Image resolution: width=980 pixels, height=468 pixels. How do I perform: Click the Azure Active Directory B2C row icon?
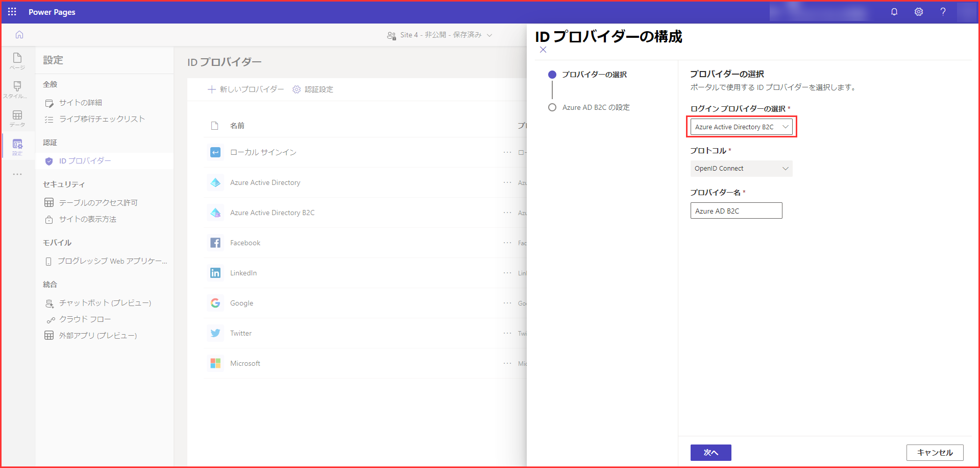[x=215, y=213]
